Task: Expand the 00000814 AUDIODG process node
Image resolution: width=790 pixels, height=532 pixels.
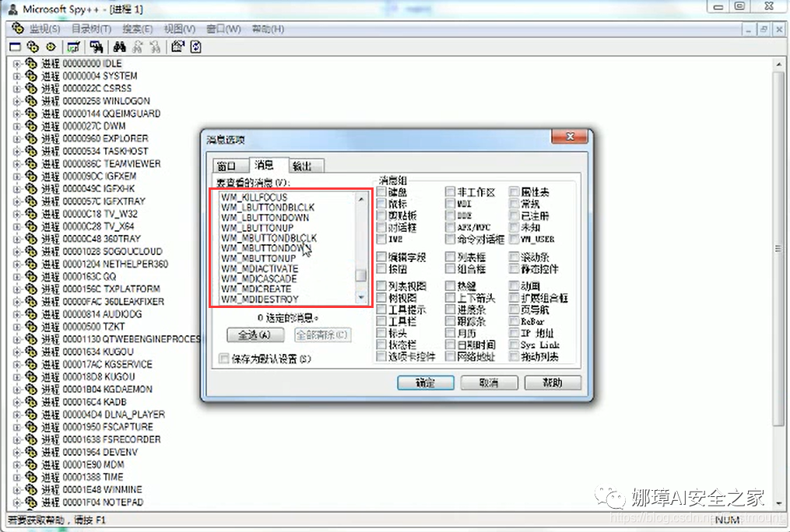Action: pos(16,314)
